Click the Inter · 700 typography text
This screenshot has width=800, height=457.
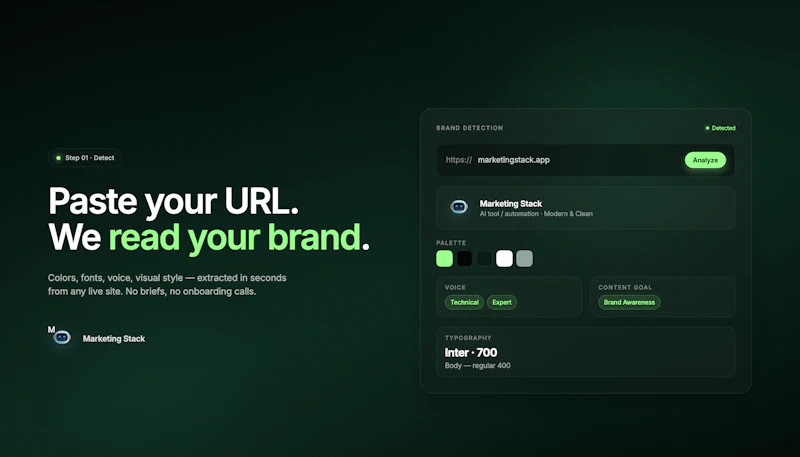470,352
